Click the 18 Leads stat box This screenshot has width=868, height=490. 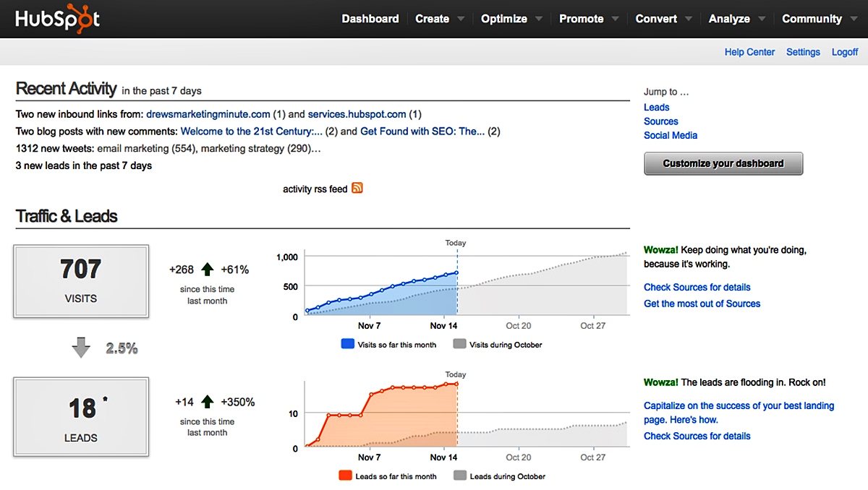[81, 418]
